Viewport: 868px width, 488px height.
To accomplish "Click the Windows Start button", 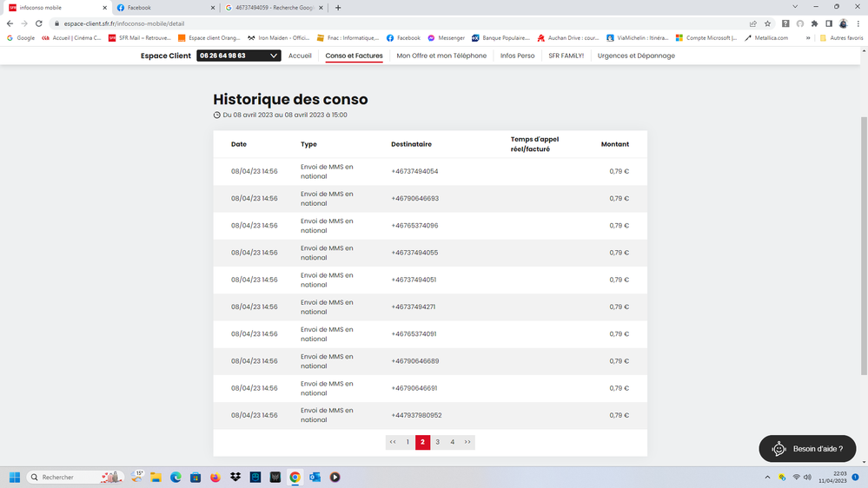I will click(14, 477).
